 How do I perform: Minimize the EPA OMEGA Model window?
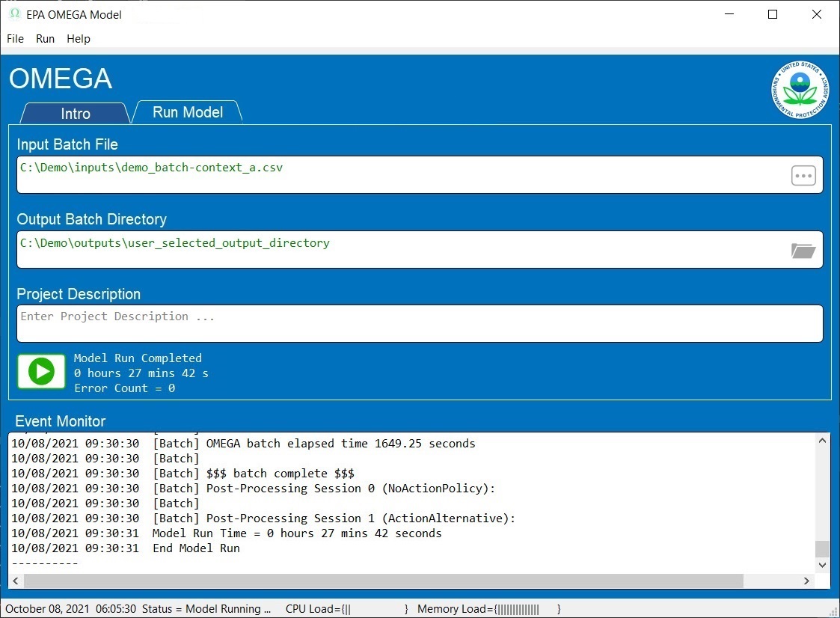pos(729,14)
